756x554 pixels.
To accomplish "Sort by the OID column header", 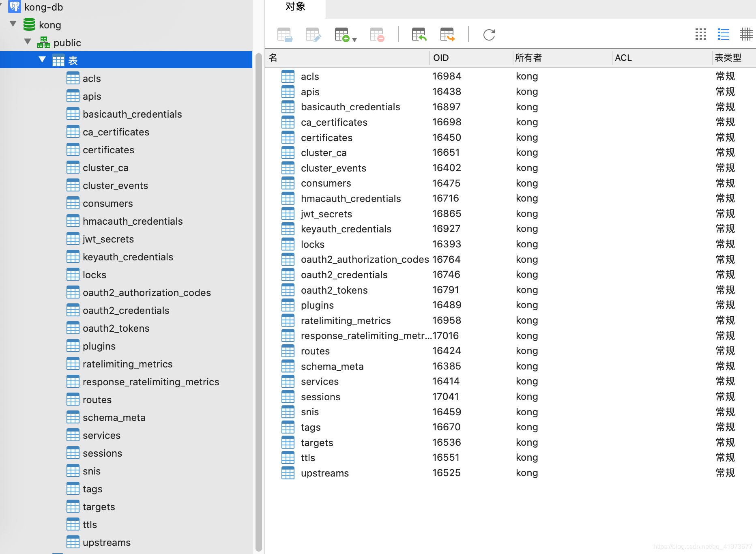I will pyautogui.click(x=471, y=58).
